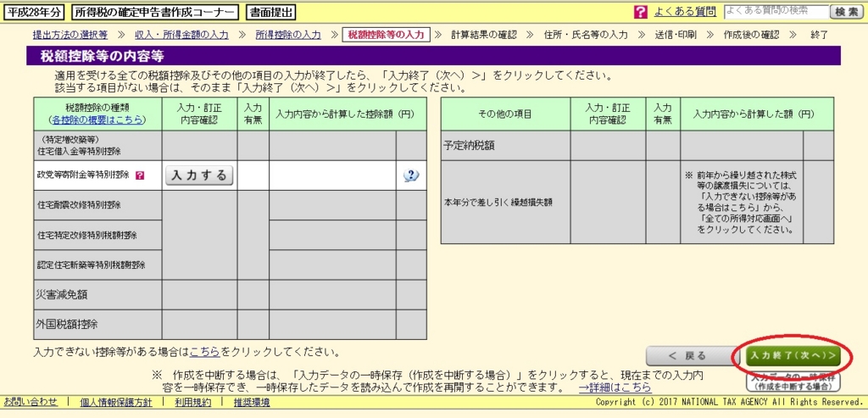868x418 pixels.
Task: Click 住宅借入金等特別控除 row label
Action: coord(79,150)
